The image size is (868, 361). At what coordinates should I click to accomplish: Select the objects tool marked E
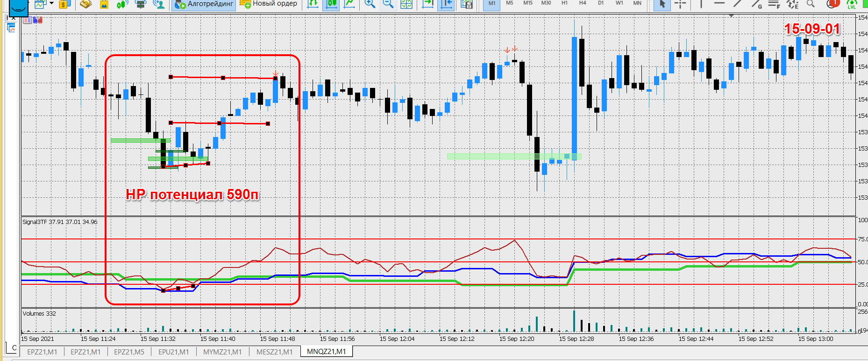click(x=792, y=4)
